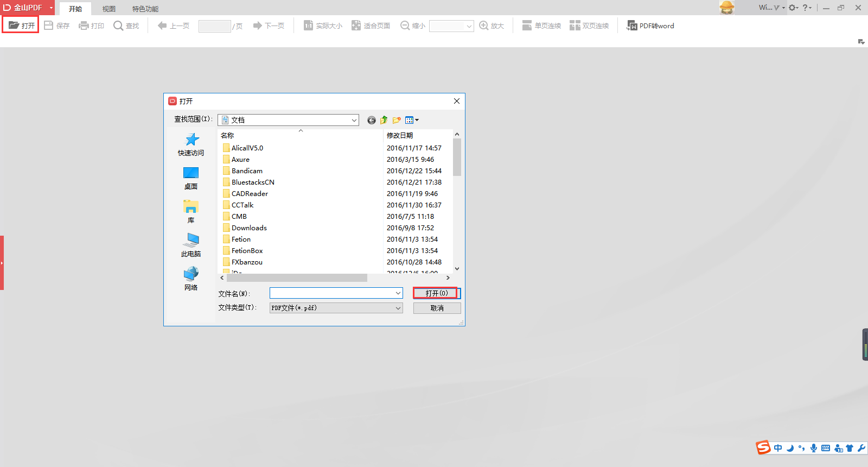Select the Downloads folder in list
Viewport: 868px width, 467px height.
(x=249, y=228)
